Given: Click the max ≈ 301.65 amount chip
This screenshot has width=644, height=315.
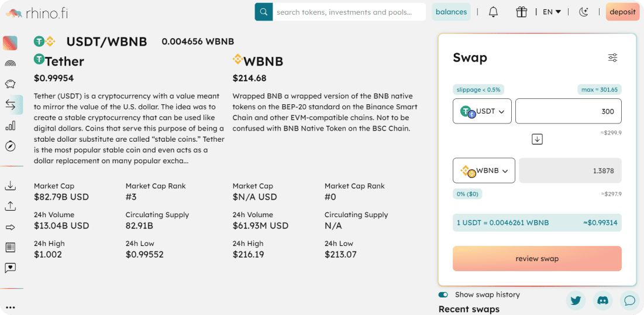Looking at the screenshot, I should pyautogui.click(x=599, y=90).
